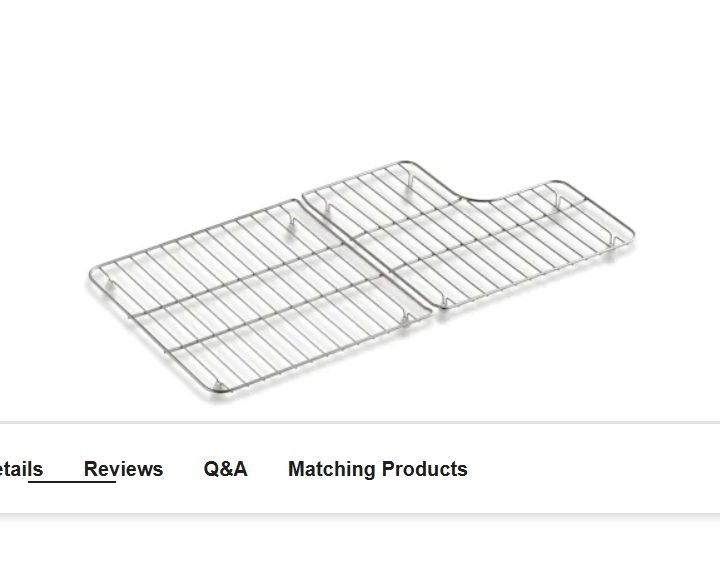The image size is (720, 563).
Task: Click the curved right rack in photo
Action: coord(468,234)
